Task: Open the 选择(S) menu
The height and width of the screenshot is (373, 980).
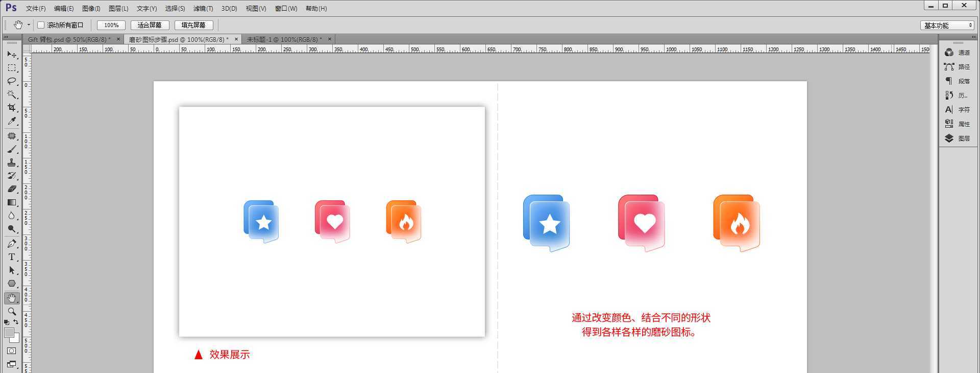Action: pyautogui.click(x=175, y=9)
